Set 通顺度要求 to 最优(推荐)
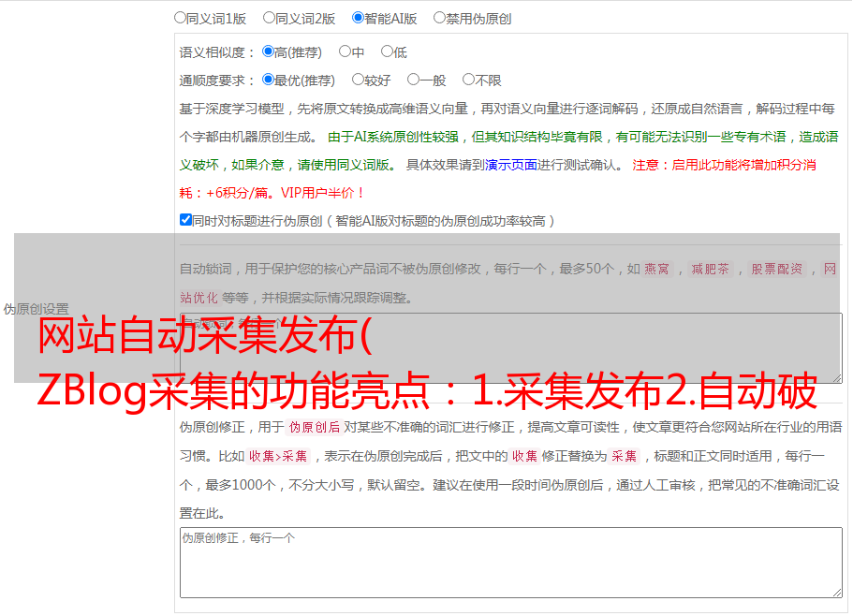The height and width of the screenshot is (616, 853). click(268, 80)
